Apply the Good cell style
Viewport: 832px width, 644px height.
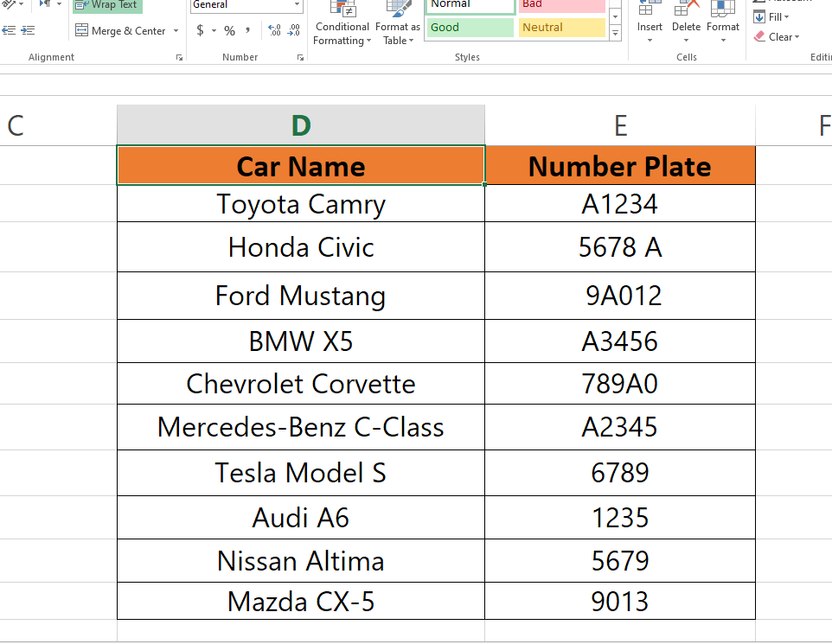[x=470, y=28]
